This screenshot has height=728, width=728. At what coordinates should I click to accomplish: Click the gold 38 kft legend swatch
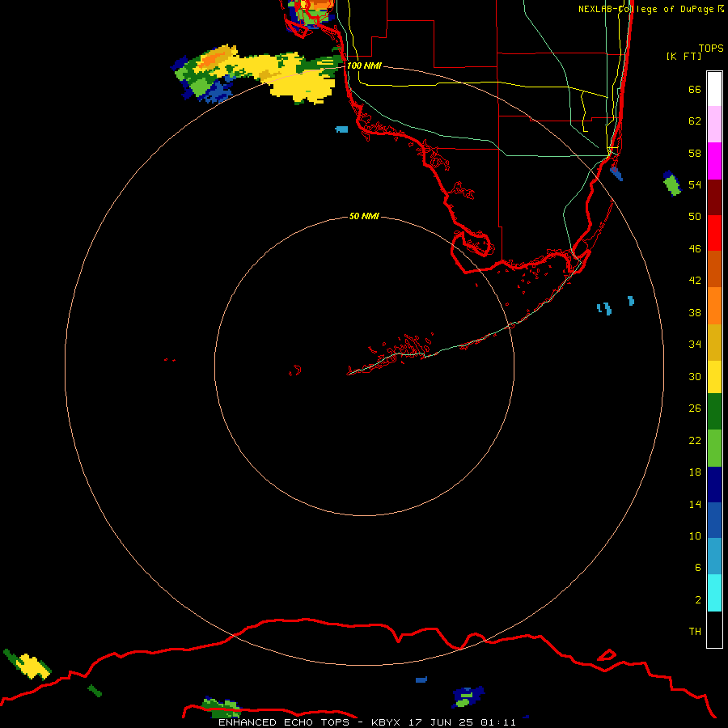(714, 342)
